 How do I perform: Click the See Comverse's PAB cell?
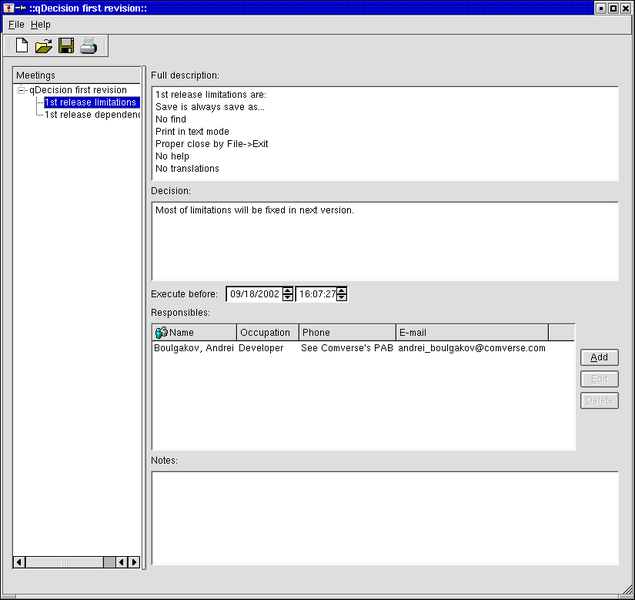click(347, 348)
